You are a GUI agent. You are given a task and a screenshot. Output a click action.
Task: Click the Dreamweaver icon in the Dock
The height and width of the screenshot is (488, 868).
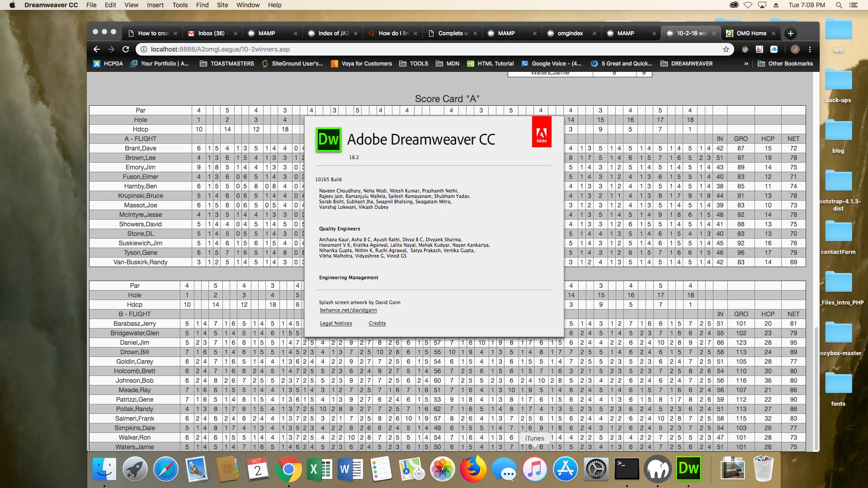[x=688, y=469]
